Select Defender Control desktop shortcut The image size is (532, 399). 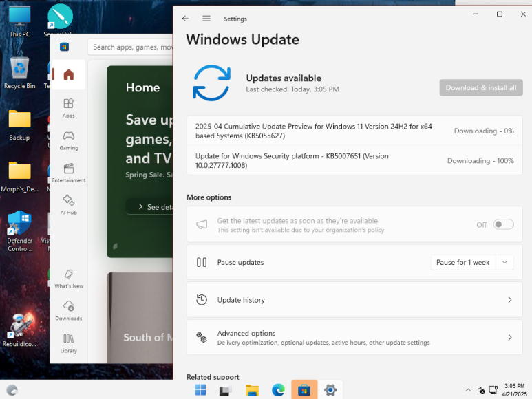19,231
